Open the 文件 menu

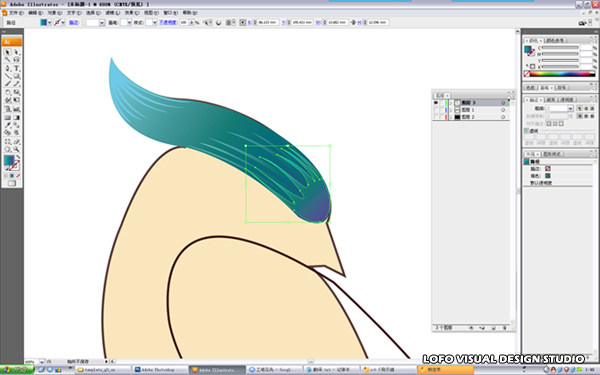16,13
